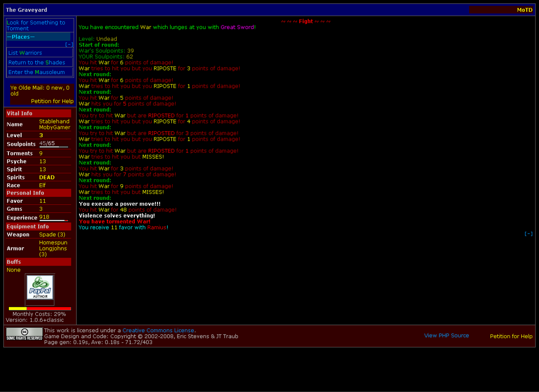
Task: Open the Creative Commons License page
Action: pyautogui.click(x=158, y=330)
